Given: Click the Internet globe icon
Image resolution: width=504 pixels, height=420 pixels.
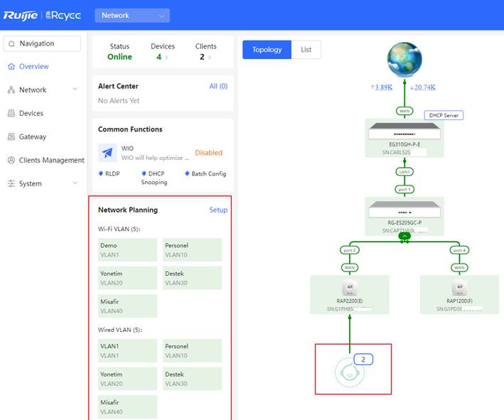Looking at the screenshot, I should tap(404, 60).
